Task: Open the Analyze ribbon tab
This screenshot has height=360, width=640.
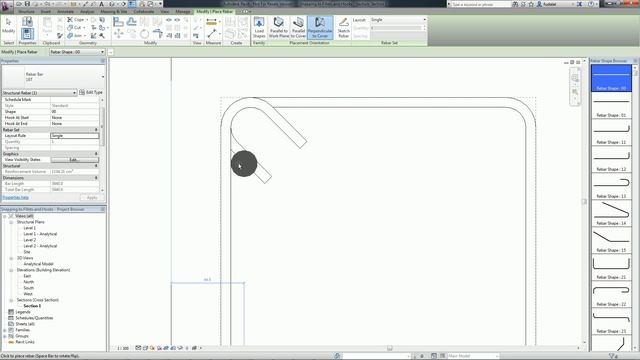Action: point(87,12)
